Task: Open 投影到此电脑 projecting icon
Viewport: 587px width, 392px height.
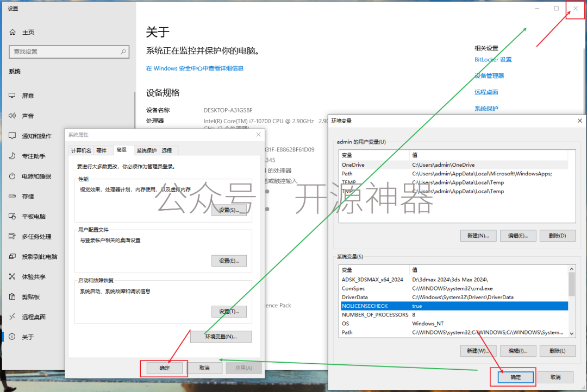Action: (13, 256)
